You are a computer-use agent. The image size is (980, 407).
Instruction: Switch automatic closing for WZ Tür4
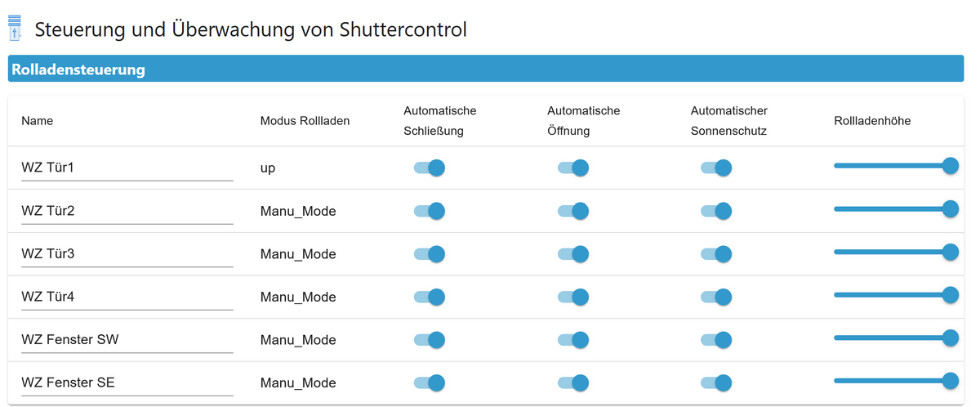(429, 297)
